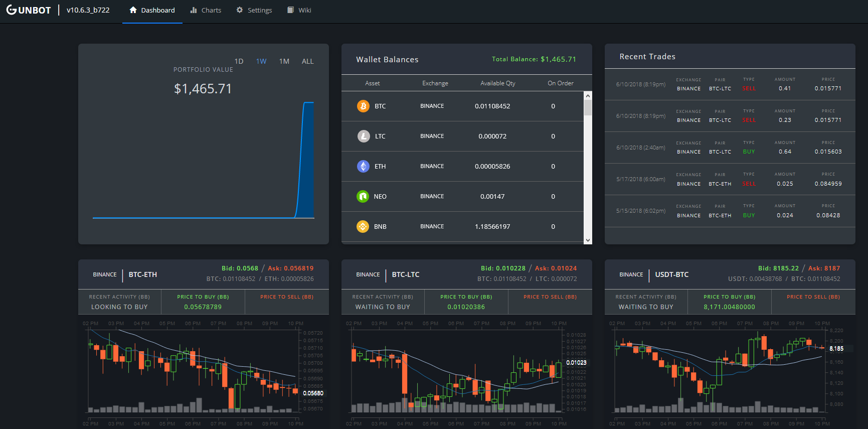The image size is (868, 429).
Task: Click the portfolio value $1,465.71
Action: [203, 89]
